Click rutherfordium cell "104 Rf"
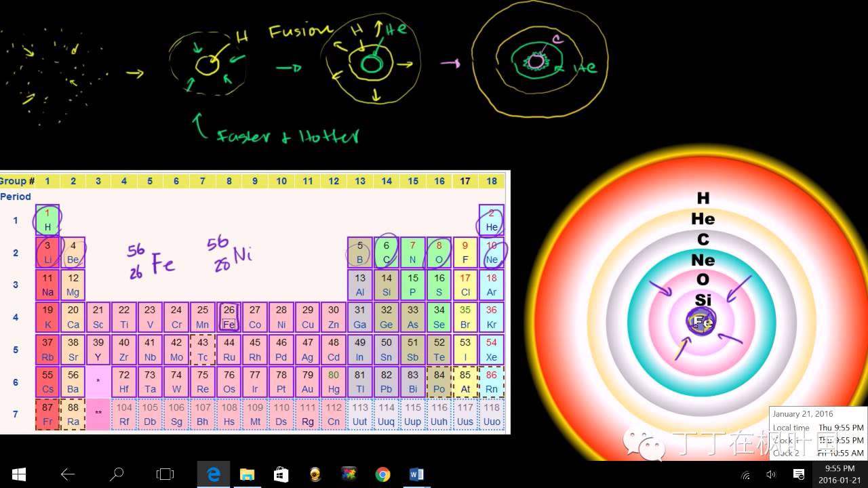The image size is (868, 488). 124,415
